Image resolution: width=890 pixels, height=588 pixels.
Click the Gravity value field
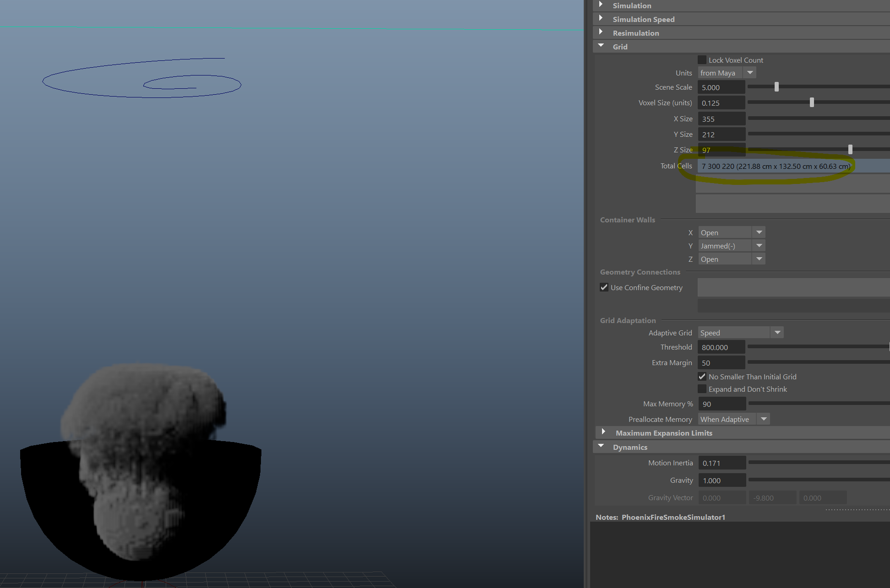point(722,480)
